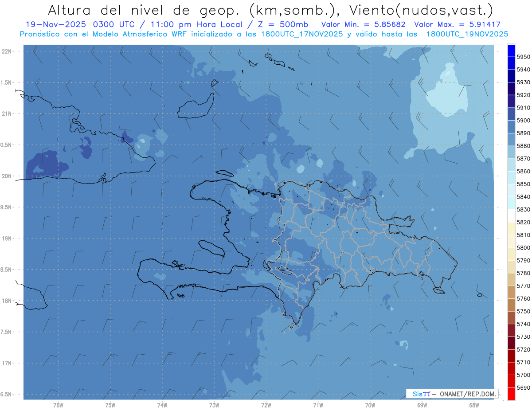Click the 5700 legend value

[523, 375]
